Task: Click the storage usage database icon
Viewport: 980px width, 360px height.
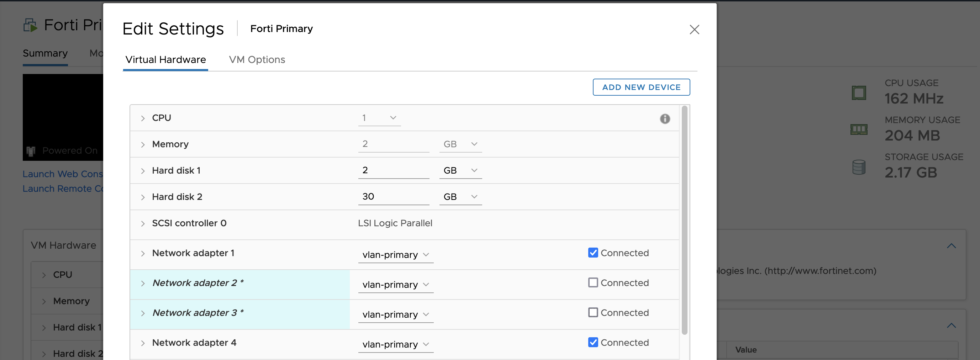Action: click(x=859, y=167)
